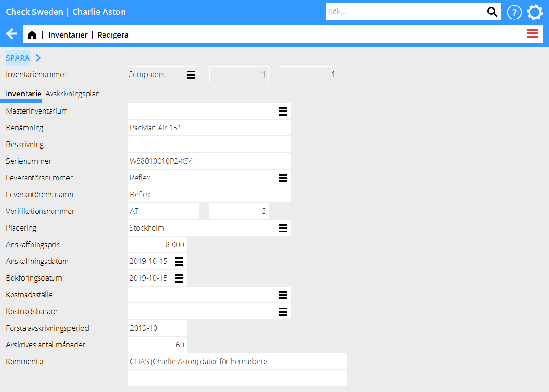Expand the Kostnadsställe list

coord(283,295)
